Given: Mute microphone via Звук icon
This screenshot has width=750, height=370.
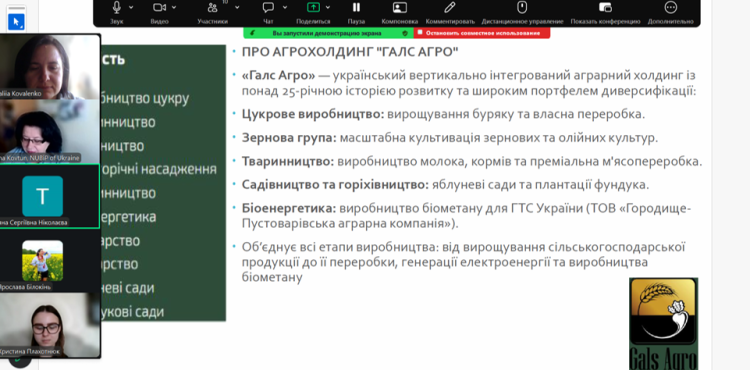Looking at the screenshot, I should point(116,7).
